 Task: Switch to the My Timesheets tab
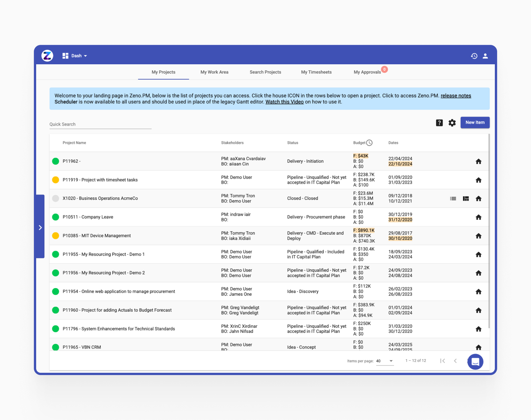pos(316,72)
